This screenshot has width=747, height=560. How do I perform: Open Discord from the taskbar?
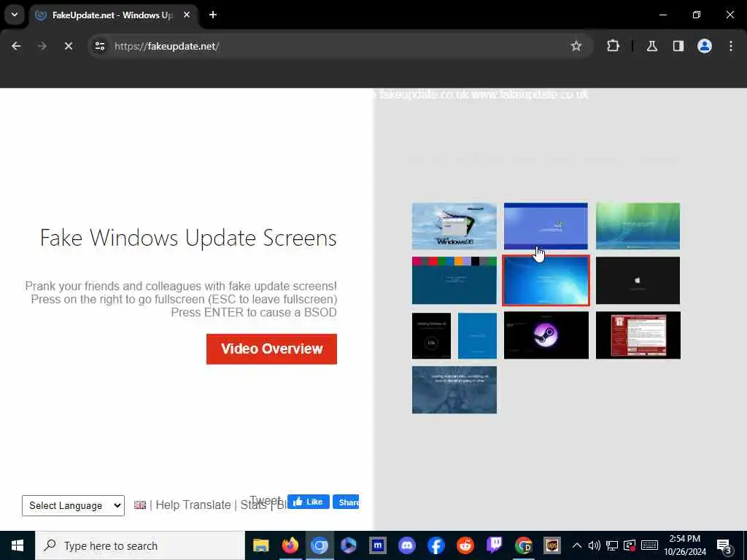407,545
